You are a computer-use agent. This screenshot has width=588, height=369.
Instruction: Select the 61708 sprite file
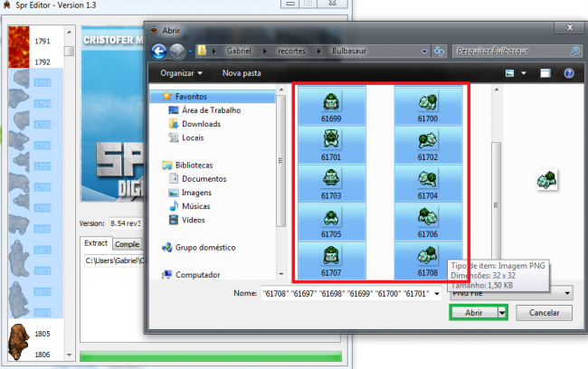point(428,260)
